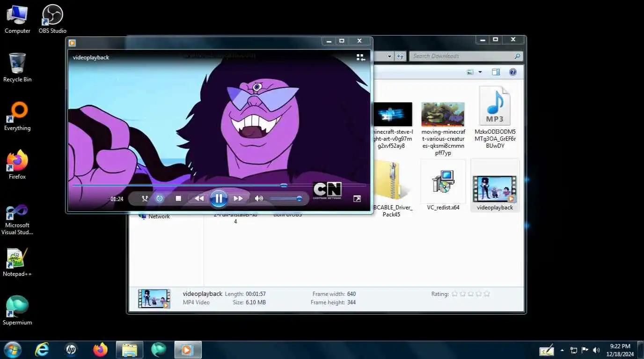Open the network tray icon

coord(574,350)
